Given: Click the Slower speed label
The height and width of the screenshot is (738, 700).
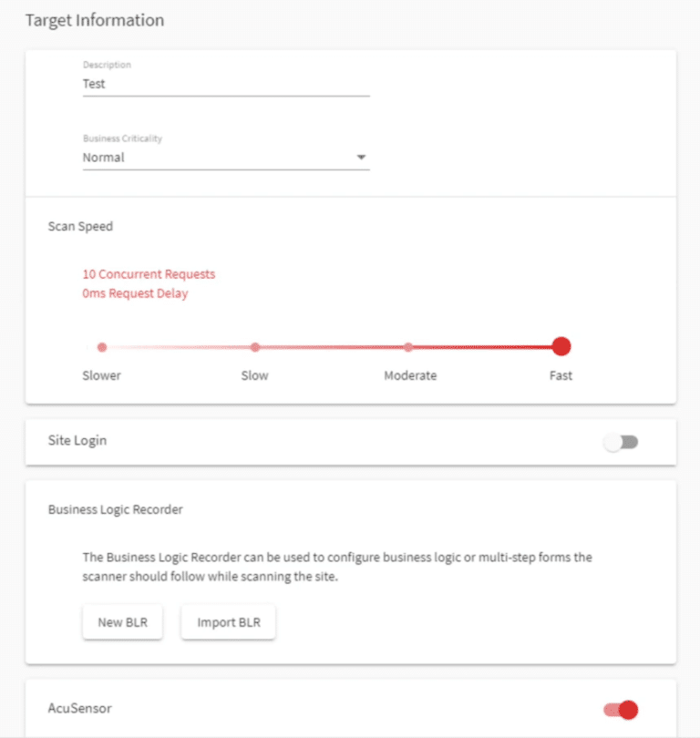Looking at the screenshot, I should click(102, 375).
